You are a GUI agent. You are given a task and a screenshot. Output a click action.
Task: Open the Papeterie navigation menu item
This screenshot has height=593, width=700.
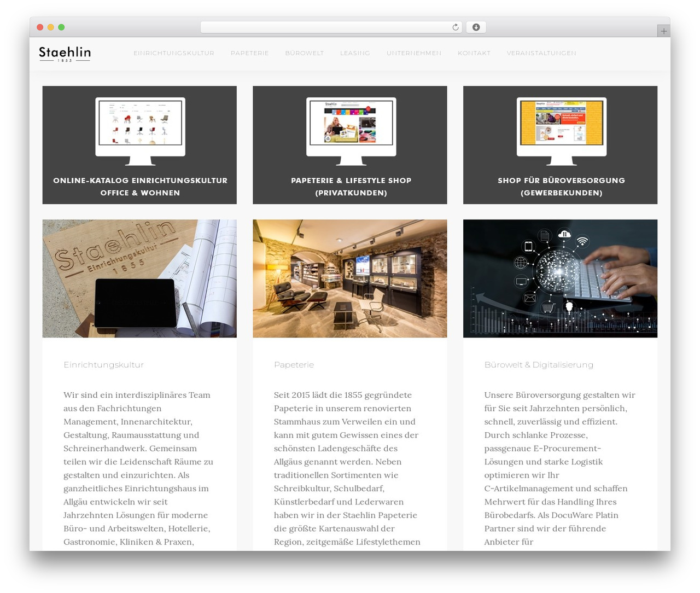[250, 53]
